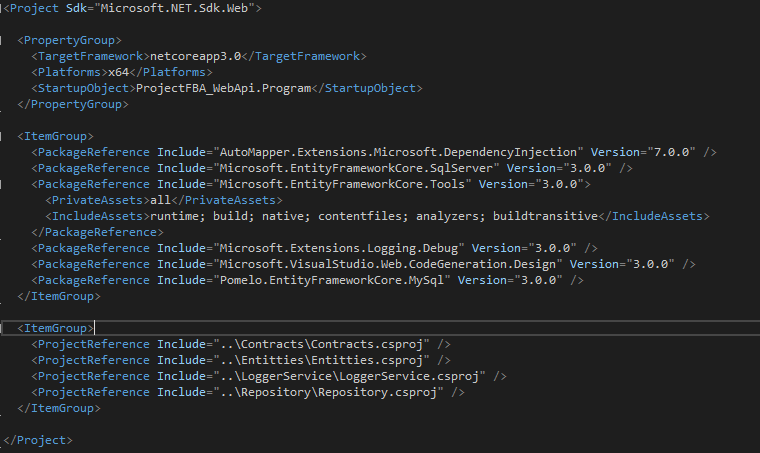760x453 pixels.
Task: Place cursor on "netcoreapp3.0" framework value
Action: [x=195, y=56]
